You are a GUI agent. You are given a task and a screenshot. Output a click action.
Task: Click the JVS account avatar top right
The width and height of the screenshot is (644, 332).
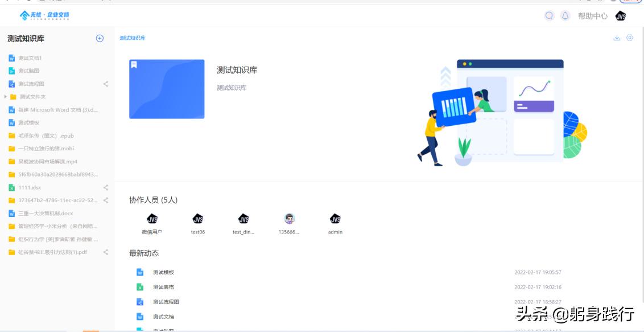[x=621, y=16]
